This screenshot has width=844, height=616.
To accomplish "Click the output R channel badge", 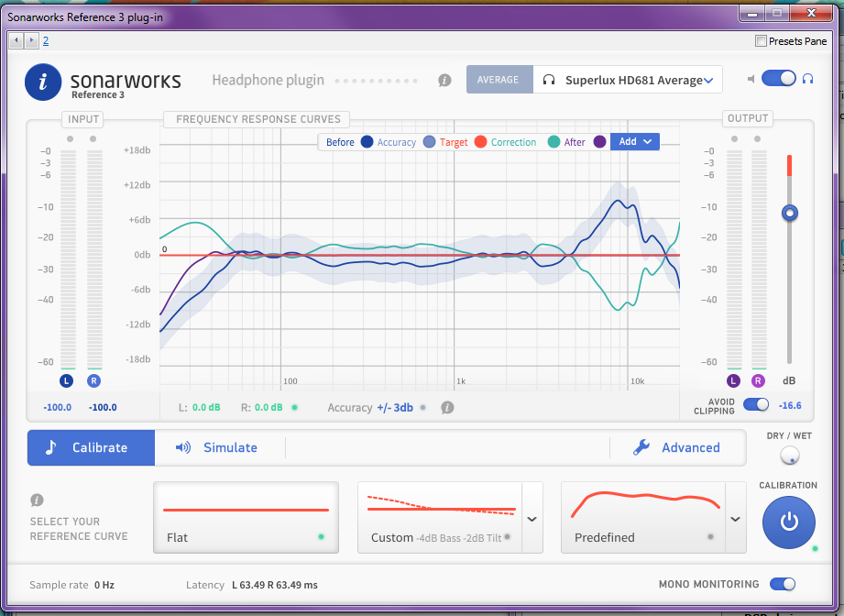I will pos(758,380).
